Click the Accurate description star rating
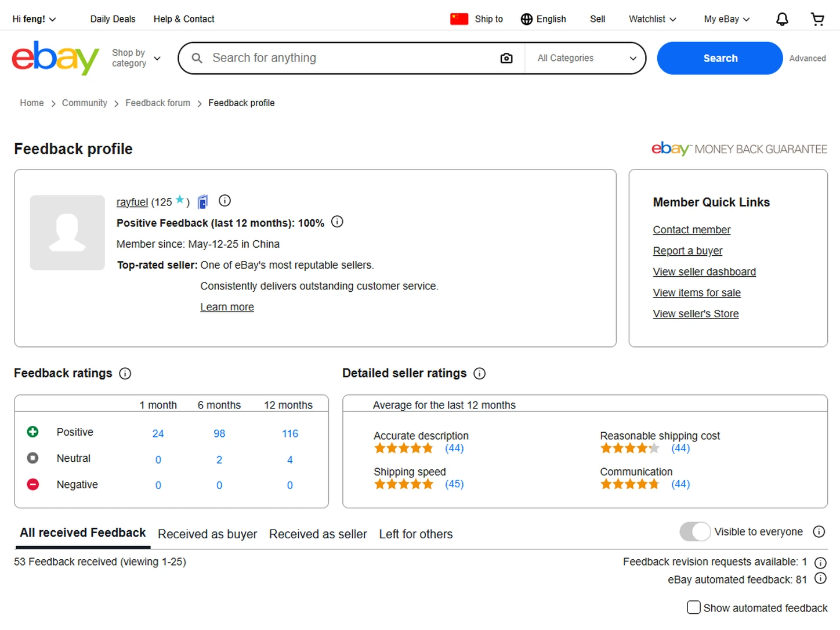The image size is (840, 630). point(403,448)
